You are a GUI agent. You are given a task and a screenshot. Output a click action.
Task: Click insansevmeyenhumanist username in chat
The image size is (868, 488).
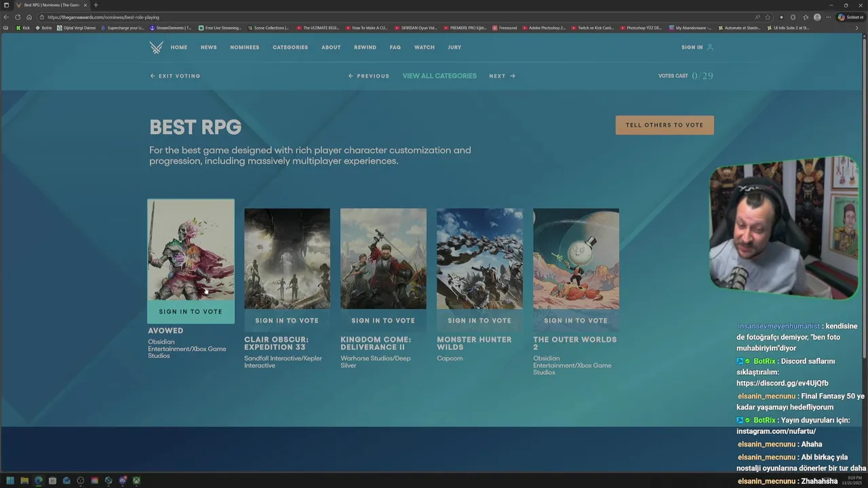click(778, 326)
